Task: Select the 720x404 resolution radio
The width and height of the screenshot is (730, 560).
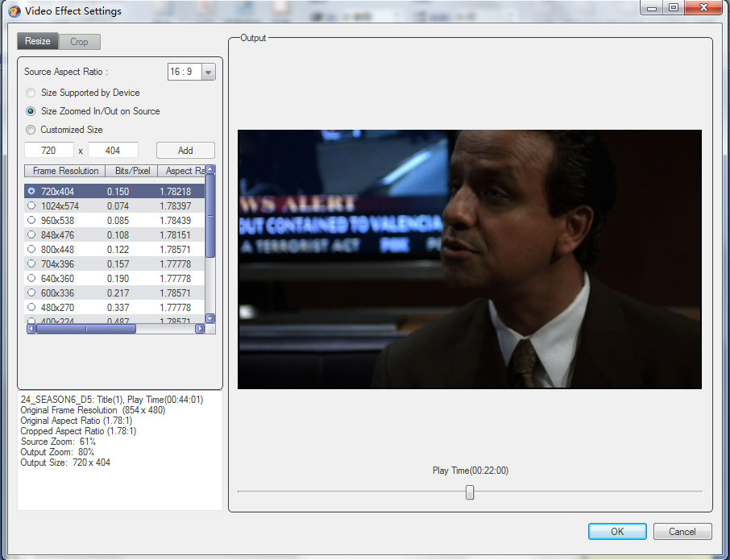Action: click(x=31, y=191)
